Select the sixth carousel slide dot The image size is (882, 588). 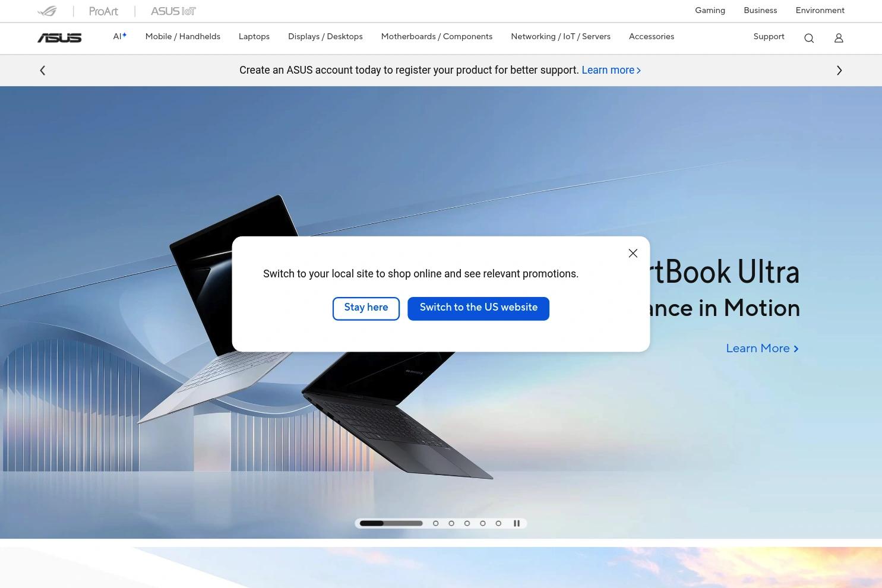[499, 523]
